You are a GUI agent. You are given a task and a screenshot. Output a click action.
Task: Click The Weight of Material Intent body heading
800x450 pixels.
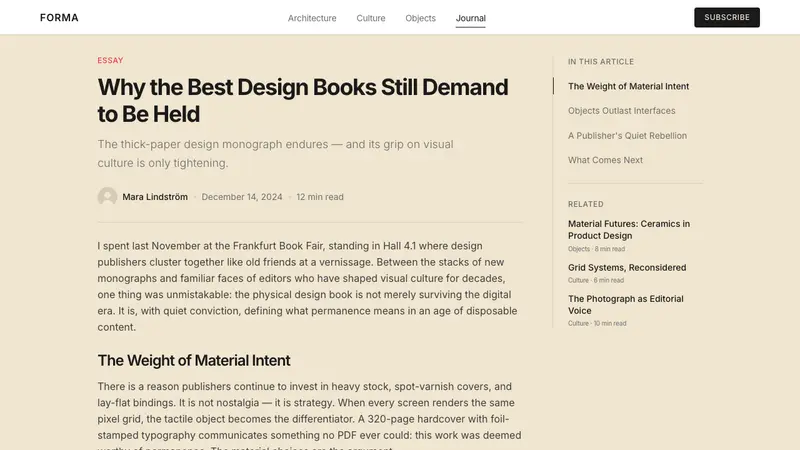pyautogui.click(x=194, y=360)
